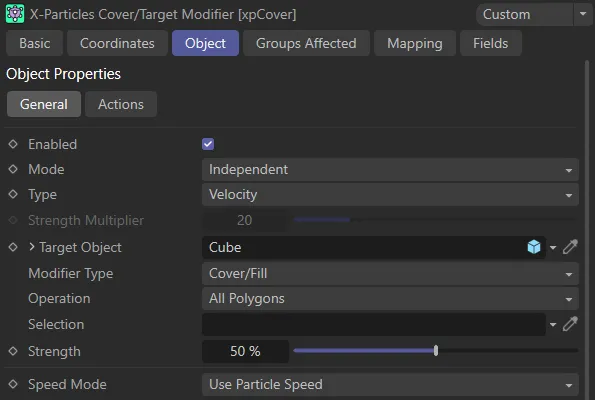Open the Mode dropdown showing Independent
The image size is (595, 400).
click(x=390, y=170)
